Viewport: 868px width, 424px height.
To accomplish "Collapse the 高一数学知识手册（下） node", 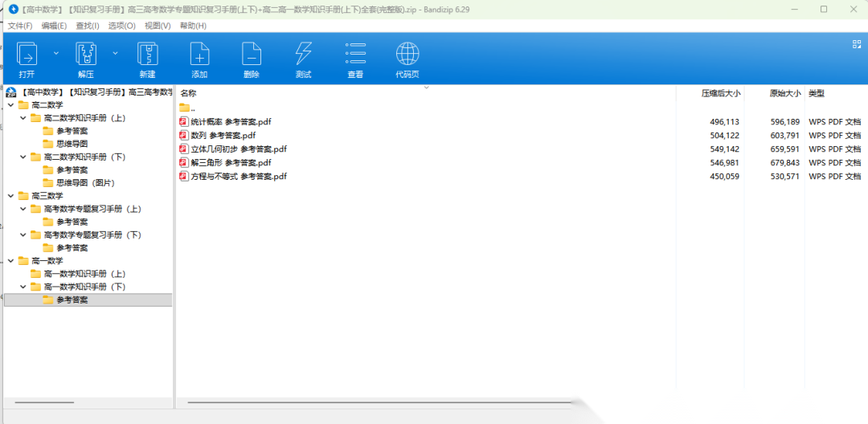I will click(x=23, y=287).
